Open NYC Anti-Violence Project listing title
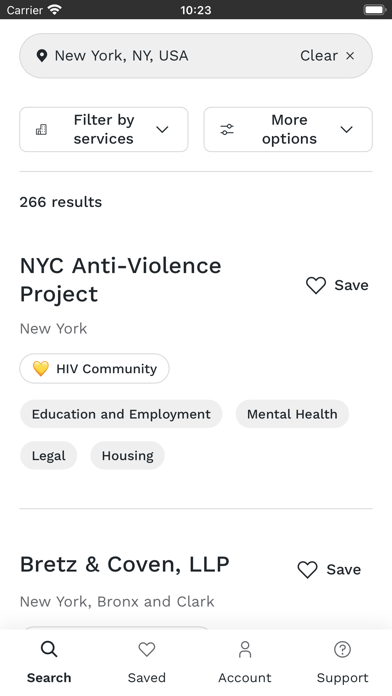The height and width of the screenshot is (696, 392). point(120,280)
